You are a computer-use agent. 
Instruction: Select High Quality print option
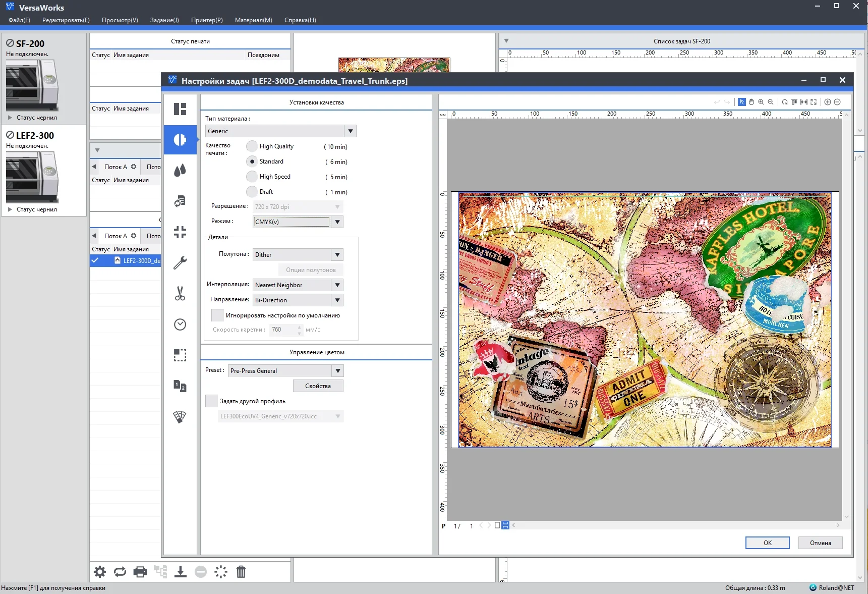252,146
